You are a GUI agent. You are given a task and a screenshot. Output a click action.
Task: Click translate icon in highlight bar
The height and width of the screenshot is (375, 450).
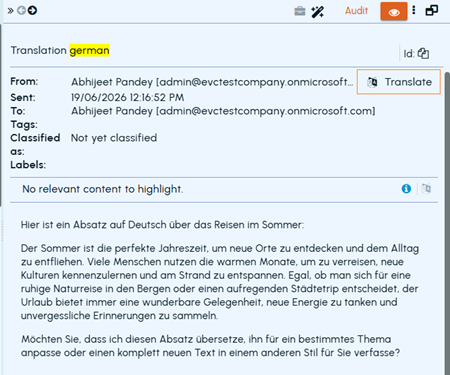tap(426, 189)
